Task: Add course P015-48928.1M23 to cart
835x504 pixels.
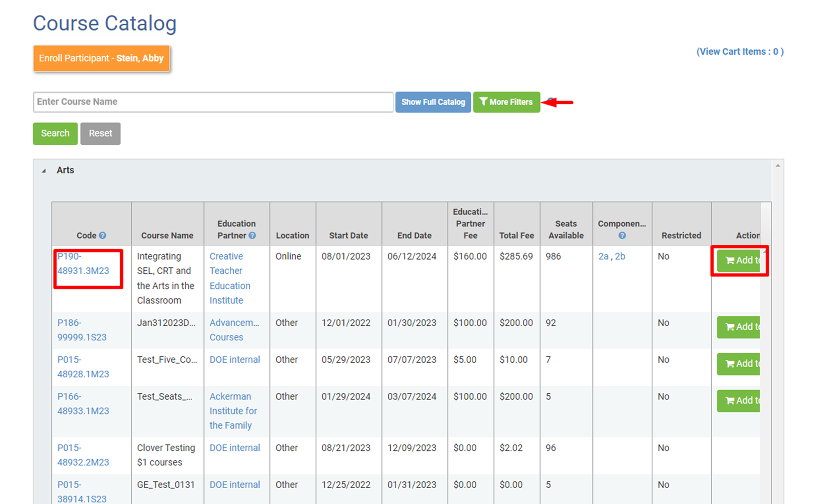Action: (x=739, y=364)
